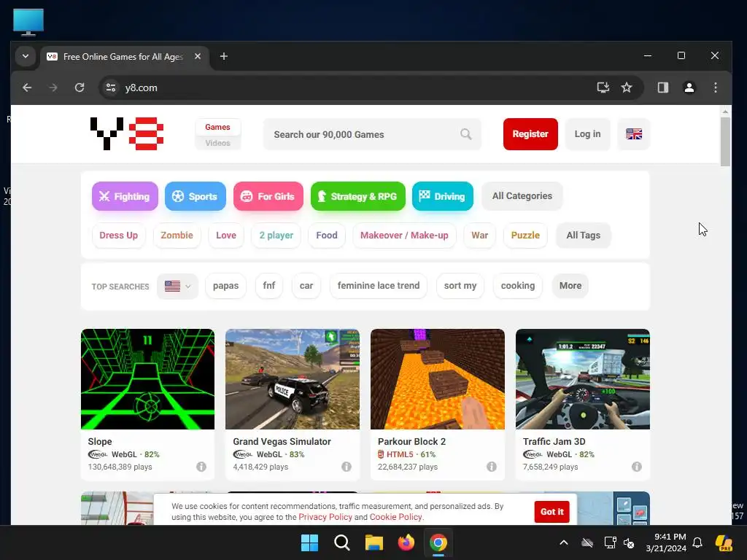Image resolution: width=747 pixels, height=560 pixels.
Task: Show info for Traffic Jam 3D
Action: click(636, 467)
